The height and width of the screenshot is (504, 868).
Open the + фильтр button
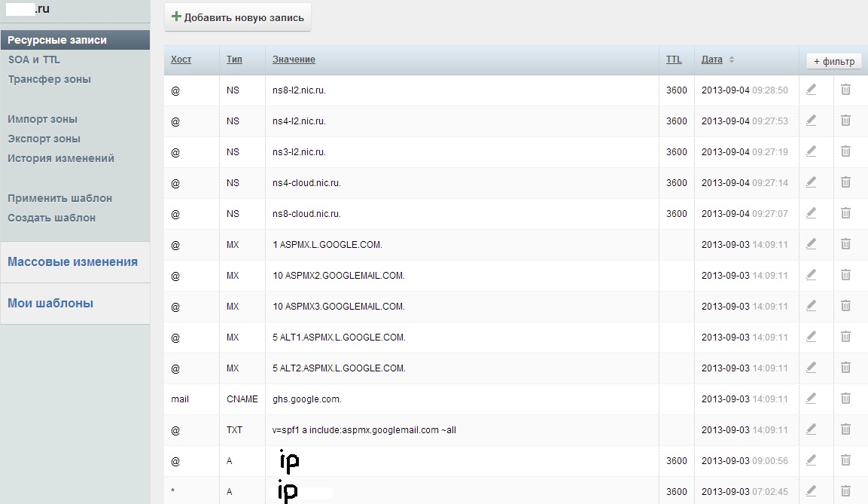(833, 62)
